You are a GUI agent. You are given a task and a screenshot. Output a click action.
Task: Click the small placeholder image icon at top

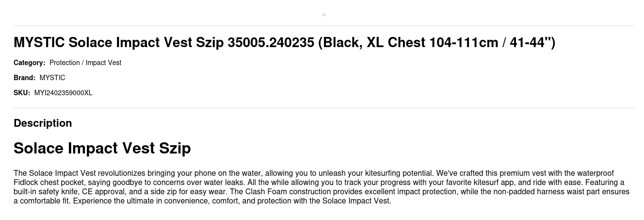[324, 15]
